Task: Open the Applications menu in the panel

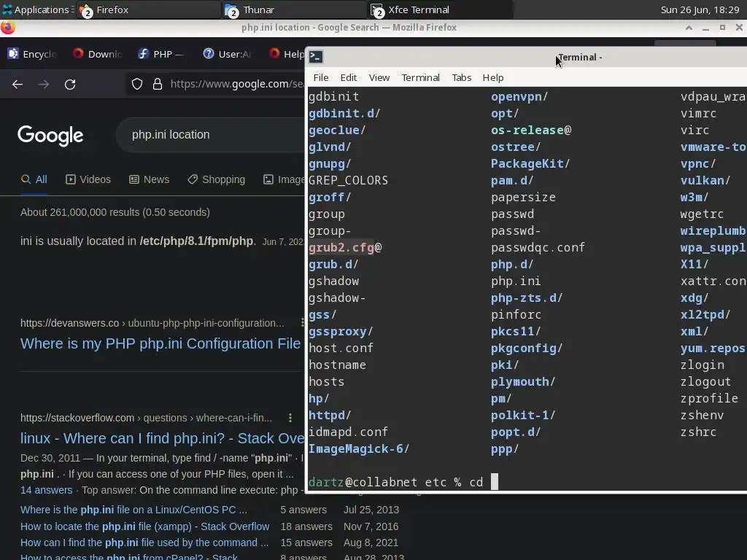Action: [x=37, y=9]
